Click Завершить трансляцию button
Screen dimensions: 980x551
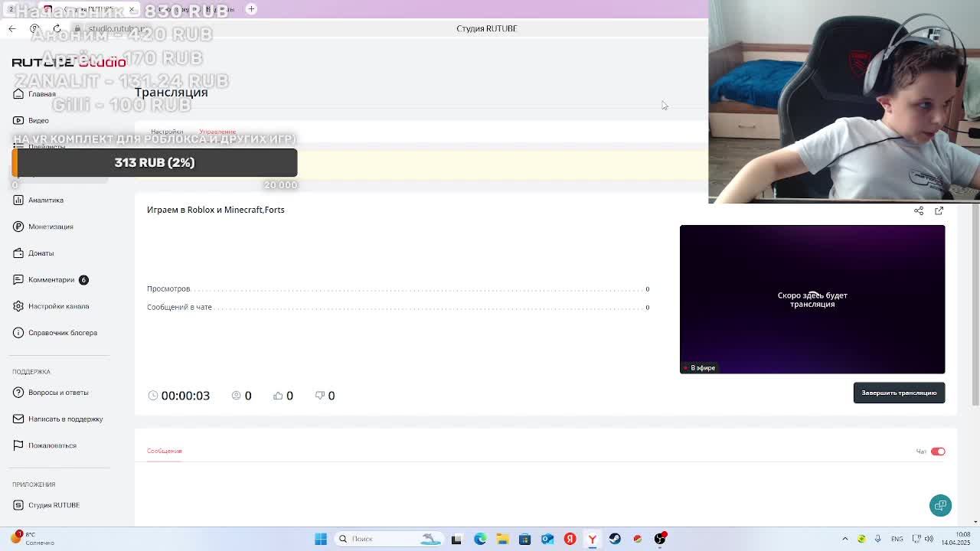pyautogui.click(x=899, y=393)
